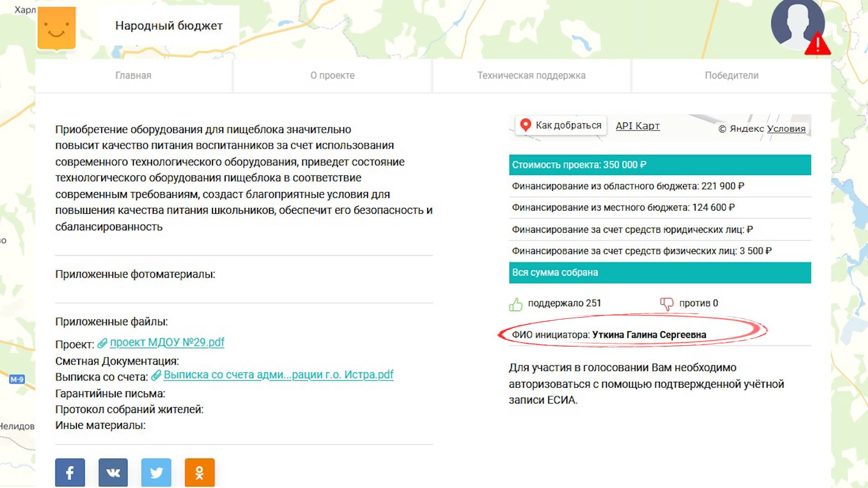Screen dimensions: 868x488
Task: Open проект МДОУ №29.pdf link
Action: (x=167, y=343)
